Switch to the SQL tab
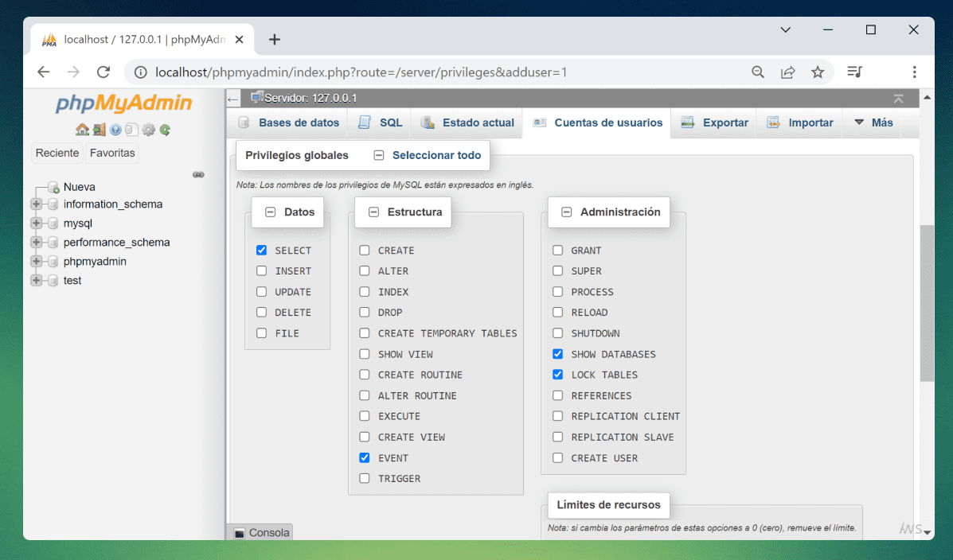953x560 pixels. pyautogui.click(x=381, y=122)
